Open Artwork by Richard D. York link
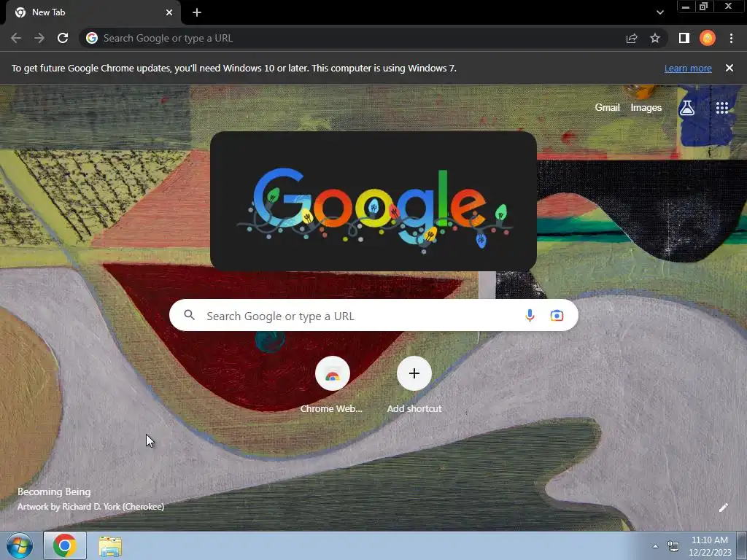 pyautogui.click(x=90, y=507)
